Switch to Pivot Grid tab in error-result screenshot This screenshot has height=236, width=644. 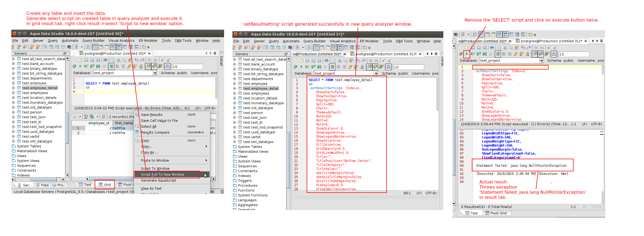[x=496, y=213]
